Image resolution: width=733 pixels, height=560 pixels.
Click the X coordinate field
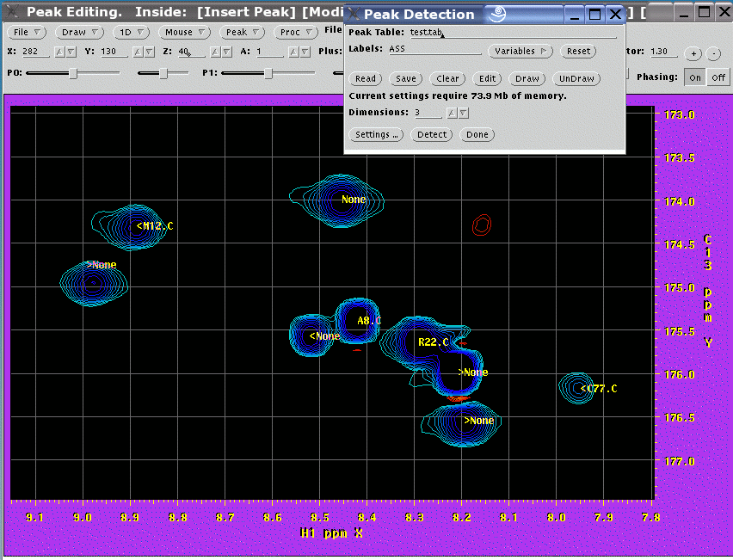tap(35, 52)
